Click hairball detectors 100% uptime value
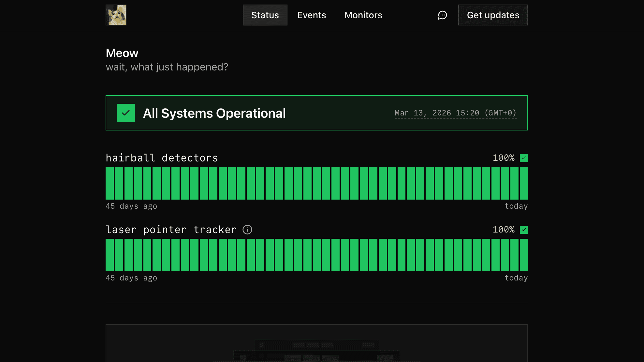The image size is (644, 362). tap(504, 158)
